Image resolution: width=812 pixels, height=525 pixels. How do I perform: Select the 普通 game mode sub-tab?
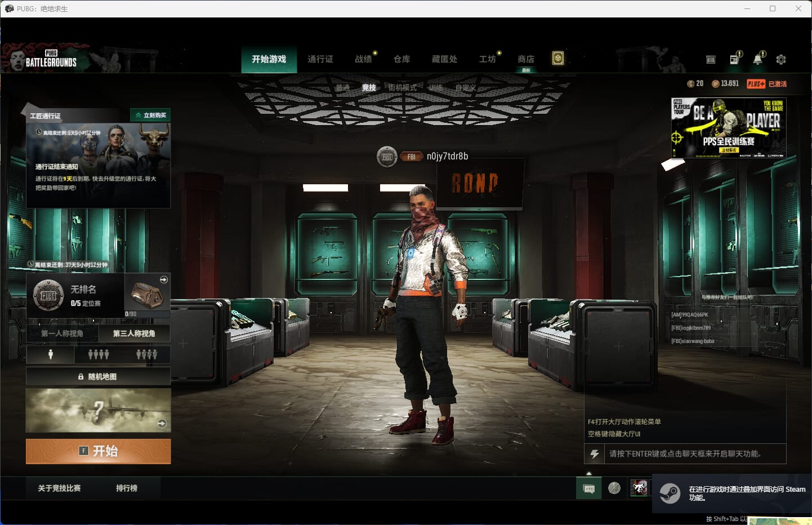[342, 87]
